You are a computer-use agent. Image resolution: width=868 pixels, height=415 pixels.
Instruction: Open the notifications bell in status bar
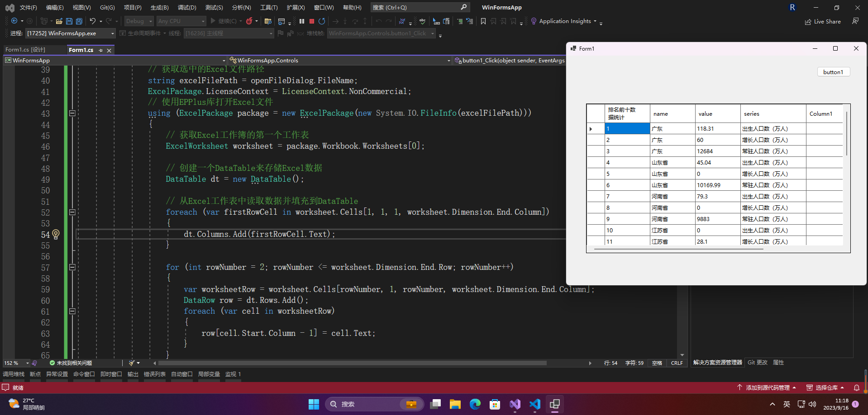point(857,388)
